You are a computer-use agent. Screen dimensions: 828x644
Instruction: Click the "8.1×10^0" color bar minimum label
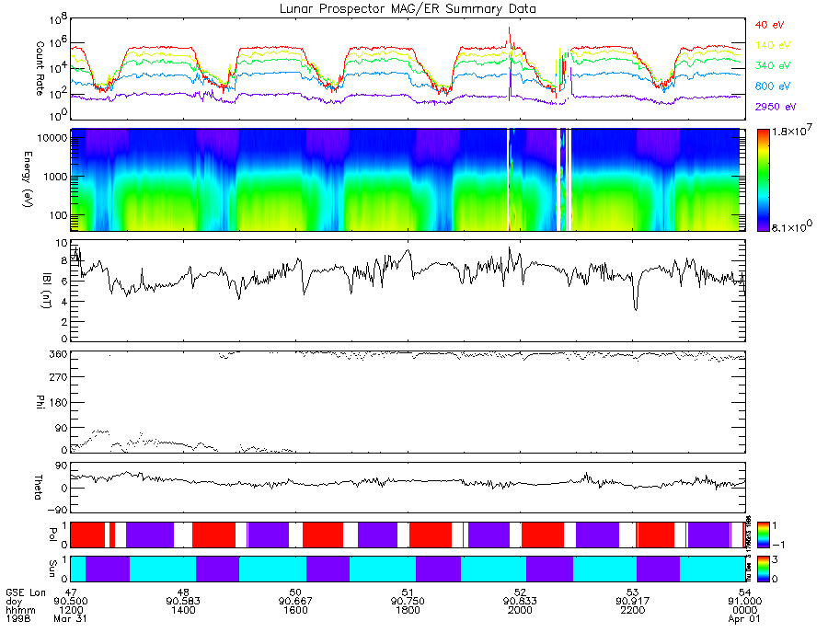coord(792,227)
